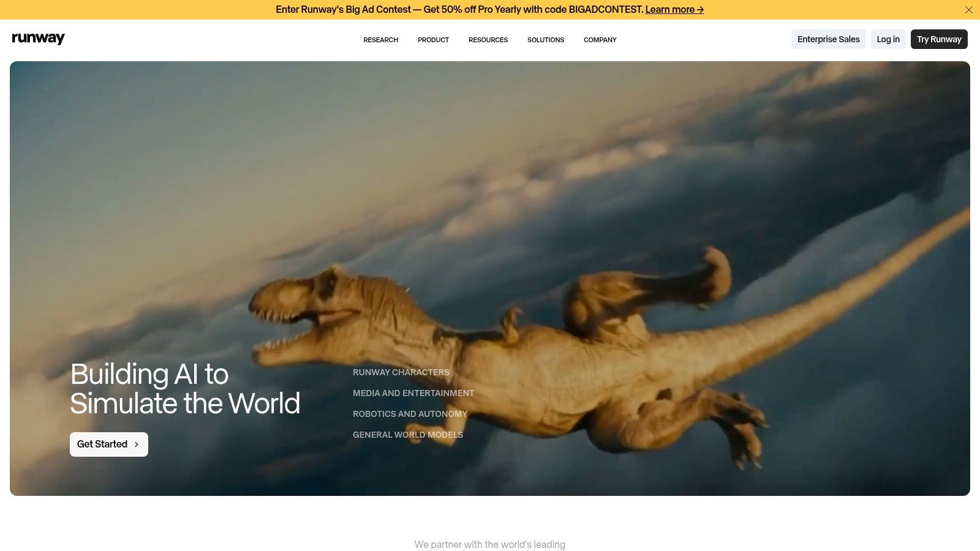980x551 pixels.
Task: Open the Research menu
Action: (x=380, y=40)
